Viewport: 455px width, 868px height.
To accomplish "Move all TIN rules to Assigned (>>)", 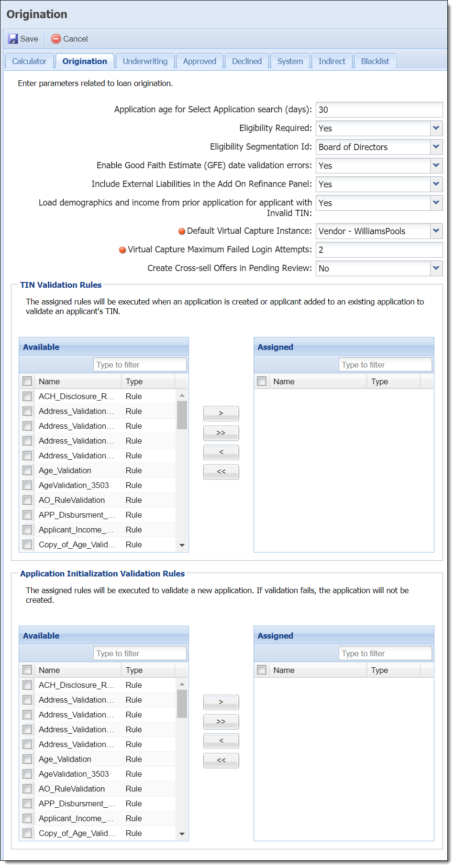I will [x=221, y=433].
